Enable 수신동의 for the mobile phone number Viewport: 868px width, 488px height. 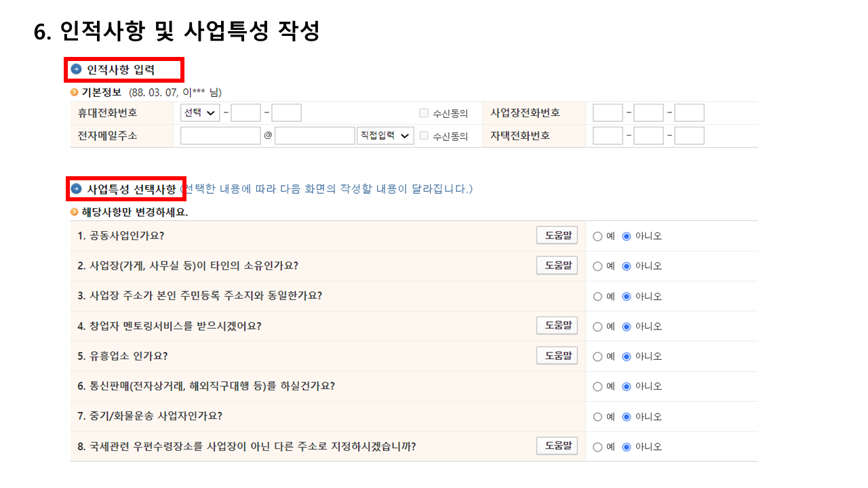pos(423,113)
